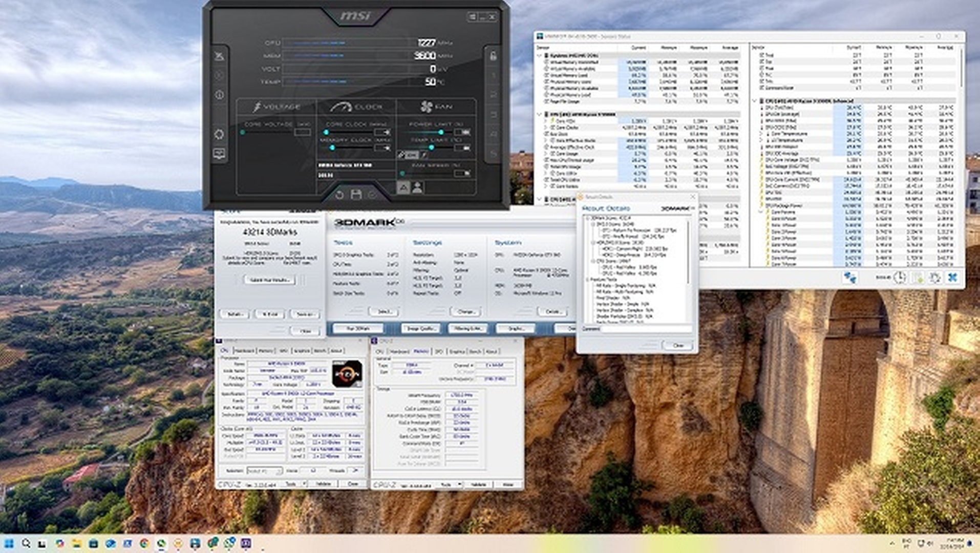Click Memory Clock slider handle in Afterburner
The width and height of the screenshot is (980, 553).
click(x=332, y=147)
